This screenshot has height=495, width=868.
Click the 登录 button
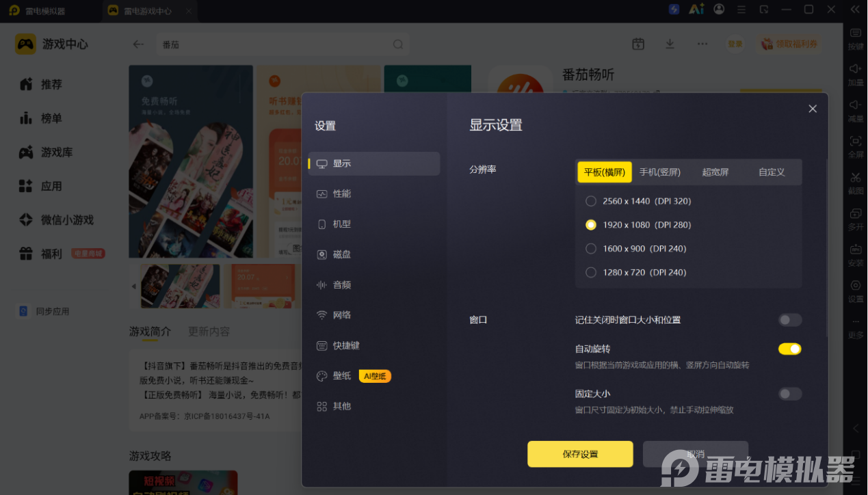click(735, 44)
